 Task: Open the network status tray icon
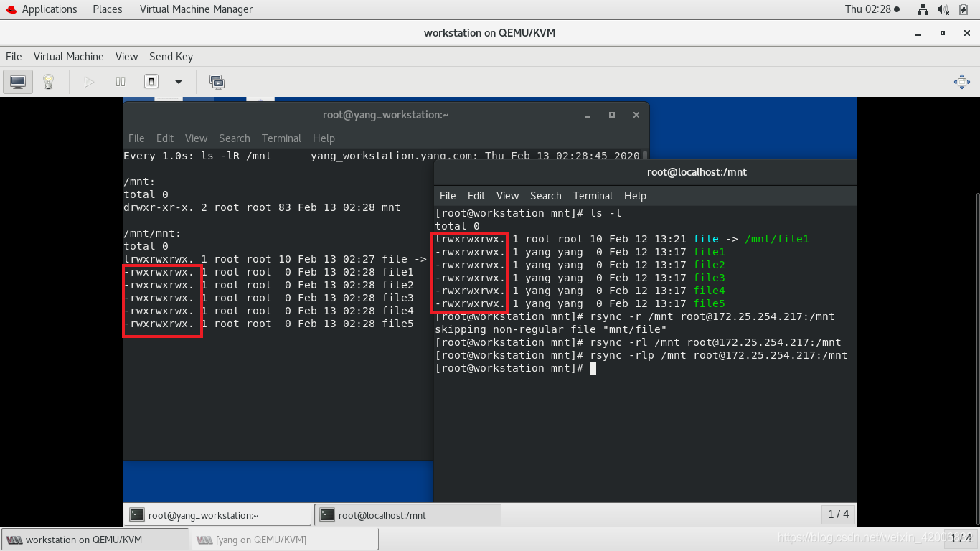click(x=923, y=9)
